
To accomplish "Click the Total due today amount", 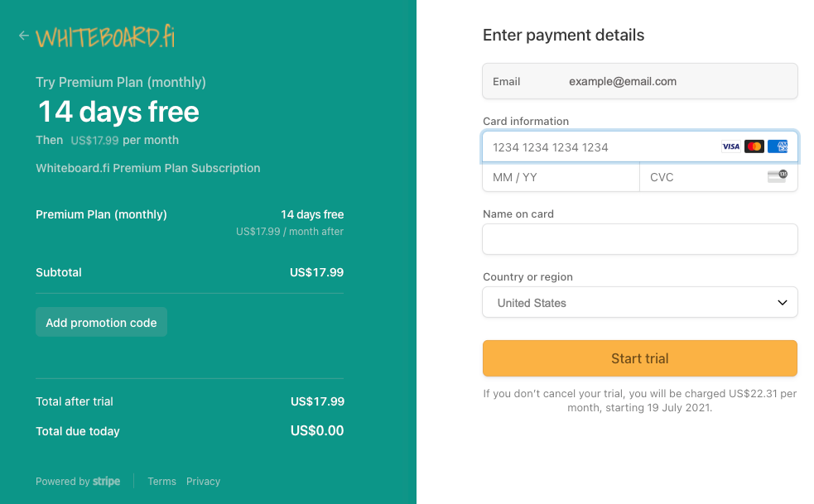I will coord(316,431).
